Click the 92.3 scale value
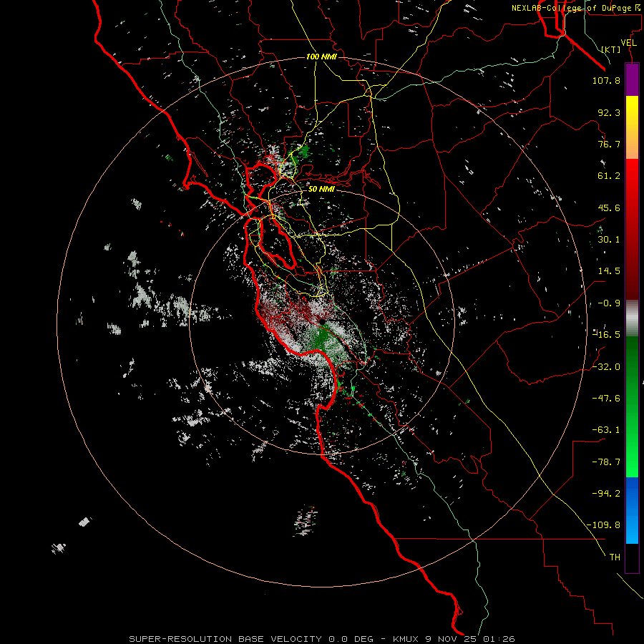Viewport: 644px width, 644px height. [x=609, y=112]
